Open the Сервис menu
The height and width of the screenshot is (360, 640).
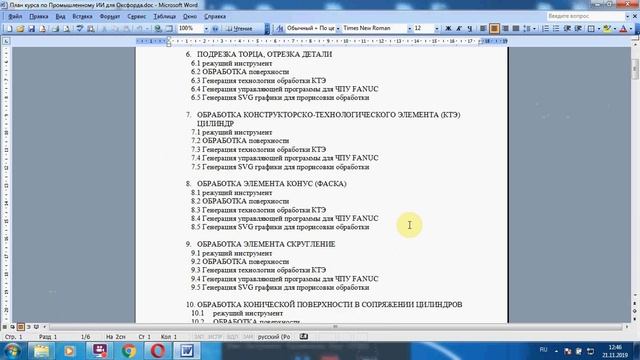coord(136,17)
